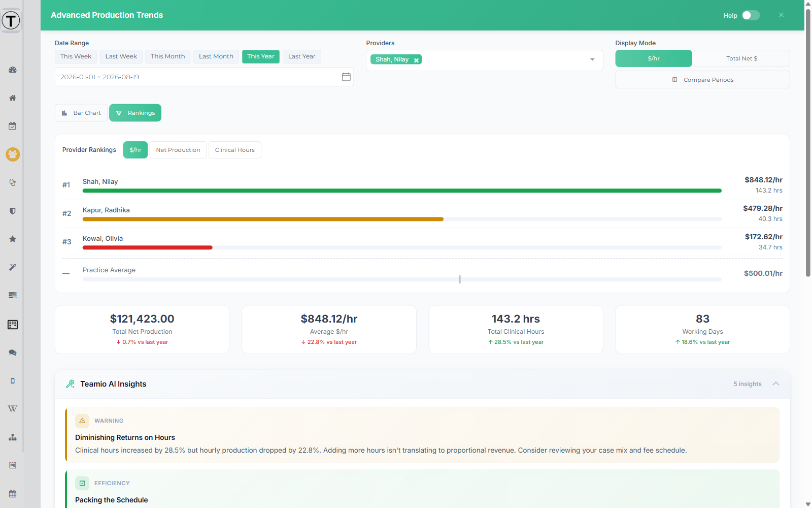Click the Teamio T logo

coord(11,21)
